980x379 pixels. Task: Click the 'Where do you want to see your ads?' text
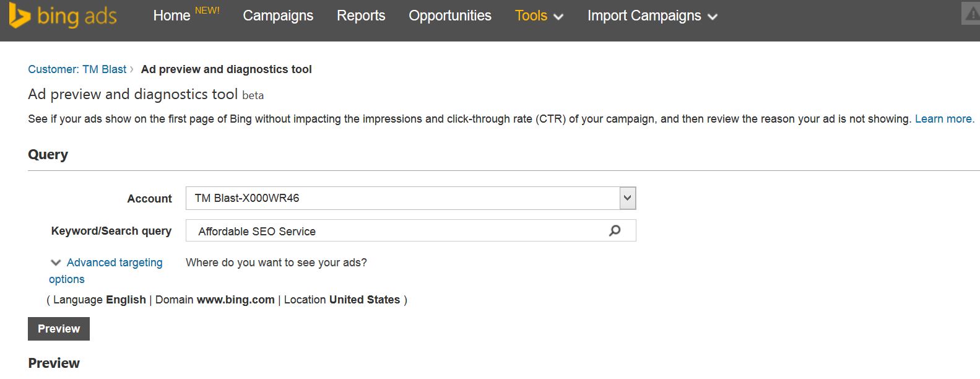point(276,263)
